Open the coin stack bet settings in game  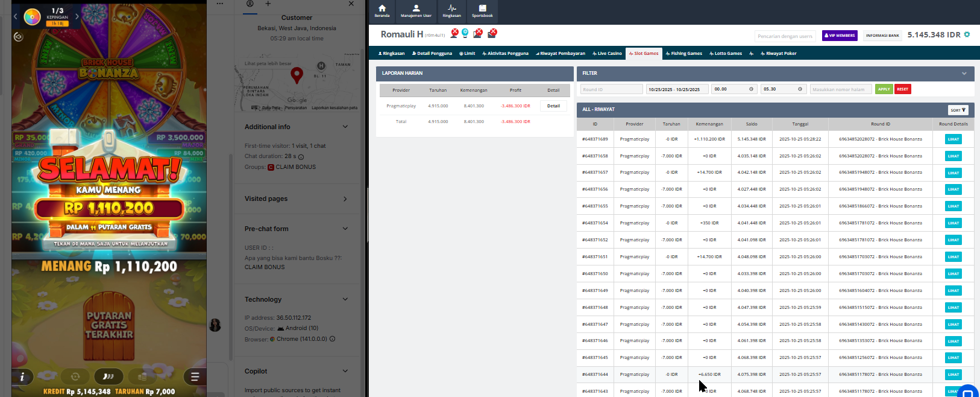coord(142,376)
